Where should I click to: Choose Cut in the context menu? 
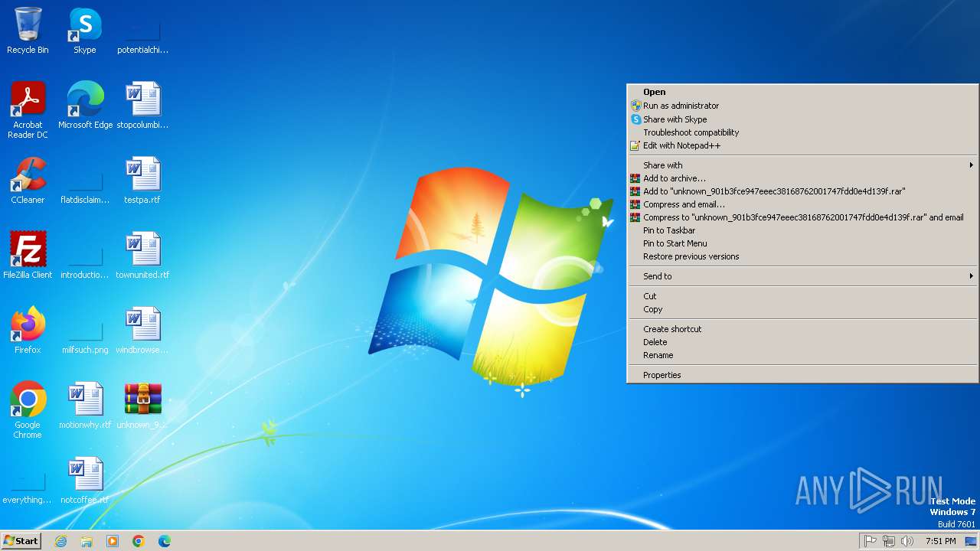[802, 296]
